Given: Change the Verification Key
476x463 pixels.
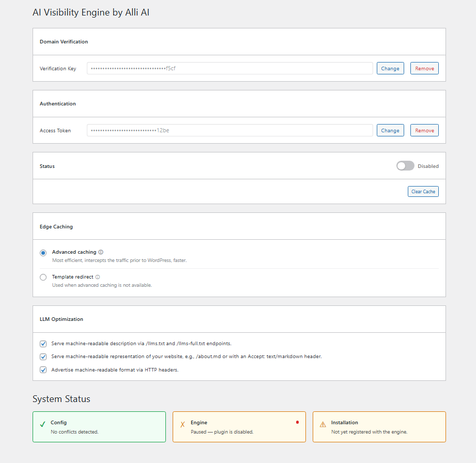Looking at the screenshot, I should 390,68.
